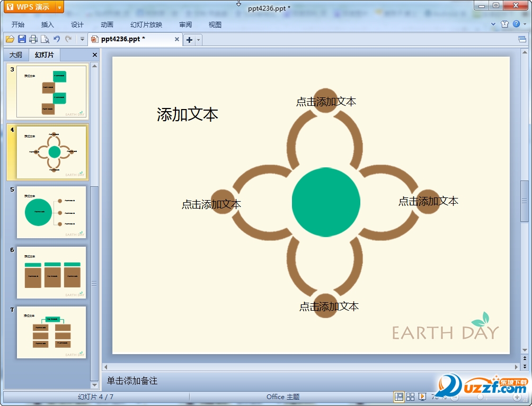Undo the last action

pyautogui.click(x=57, y=39)
